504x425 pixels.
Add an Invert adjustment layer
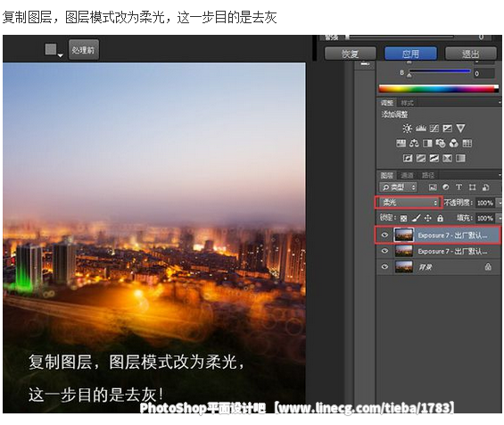click(x=408, y=158)
